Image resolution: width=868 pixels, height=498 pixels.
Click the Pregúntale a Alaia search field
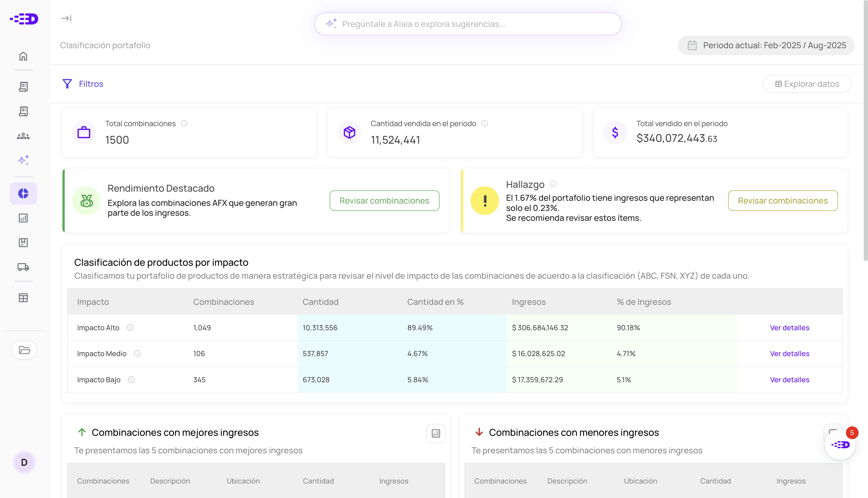(468, 24)
